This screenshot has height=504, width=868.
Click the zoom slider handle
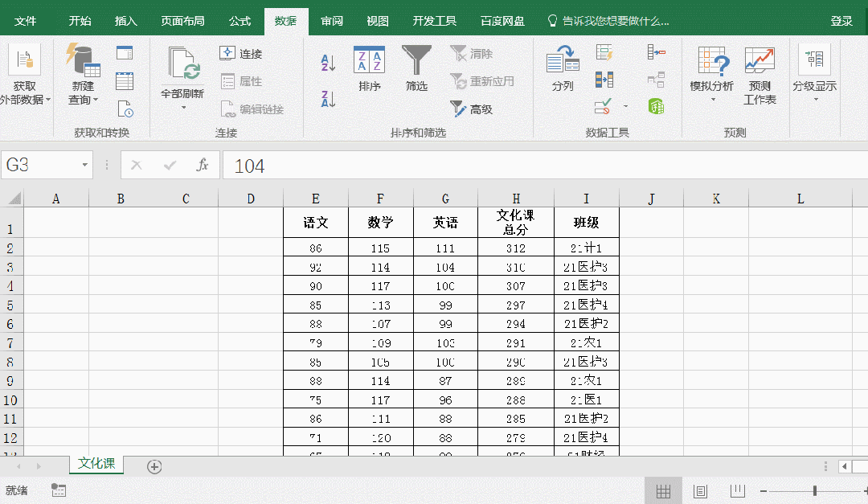pyautogui.click(x=815, y=490)
